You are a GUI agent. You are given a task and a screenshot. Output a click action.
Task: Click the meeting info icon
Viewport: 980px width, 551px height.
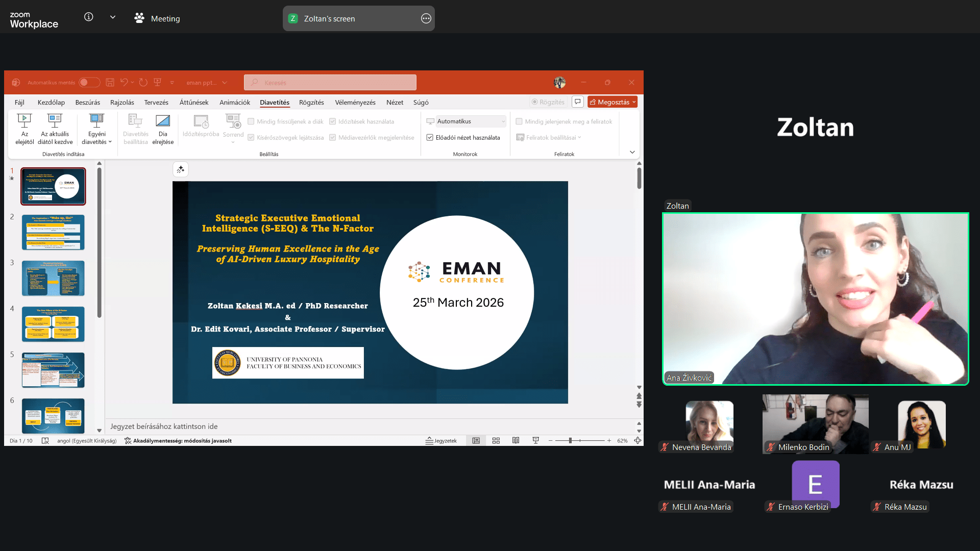point(89,17)
